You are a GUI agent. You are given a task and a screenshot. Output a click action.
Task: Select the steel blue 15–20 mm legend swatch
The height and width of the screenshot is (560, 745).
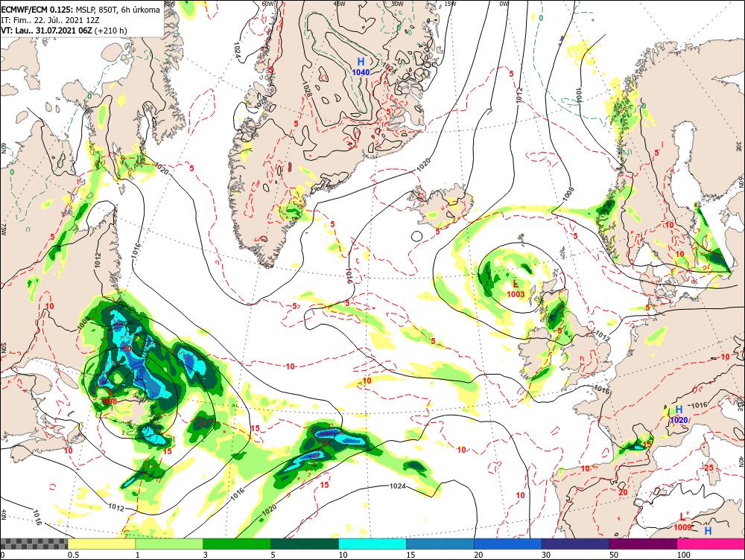440,544
